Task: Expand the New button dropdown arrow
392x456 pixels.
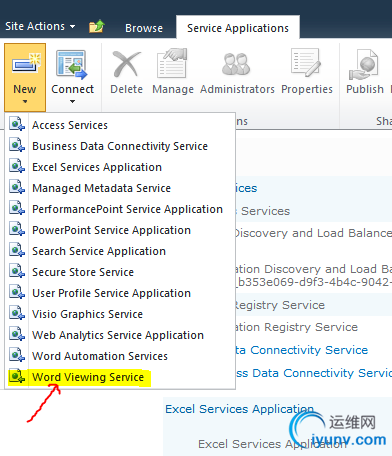Action: tap(25, 101)
